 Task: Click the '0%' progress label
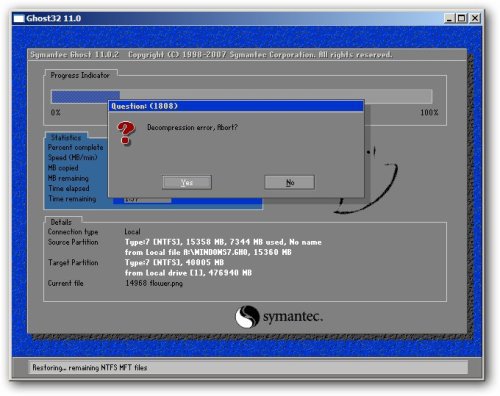[56, 113]
